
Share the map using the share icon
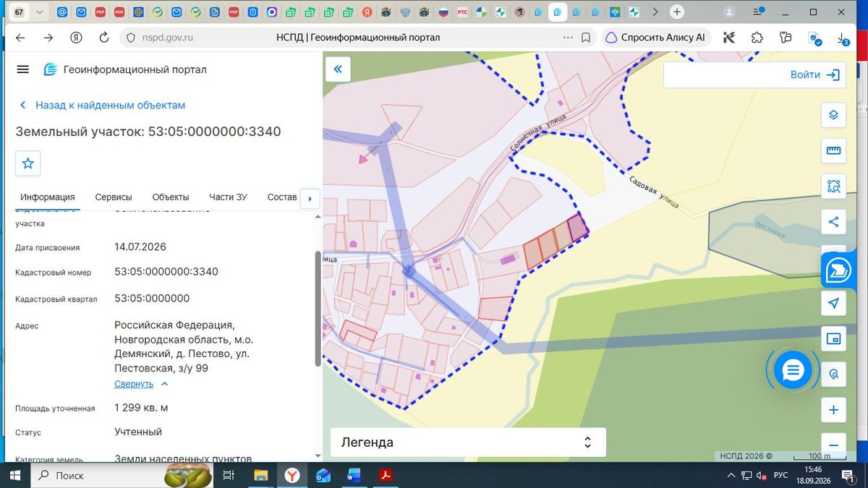click(x=833, y=222)
